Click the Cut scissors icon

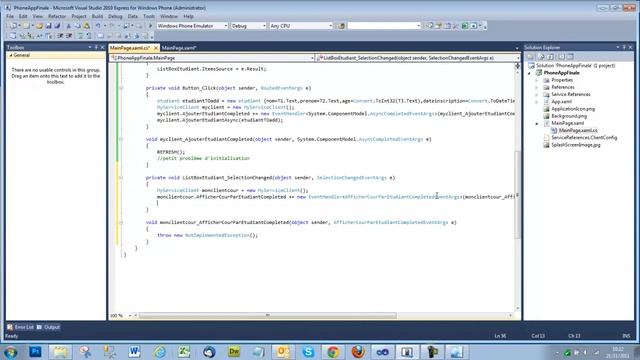[x=68, y=26]
